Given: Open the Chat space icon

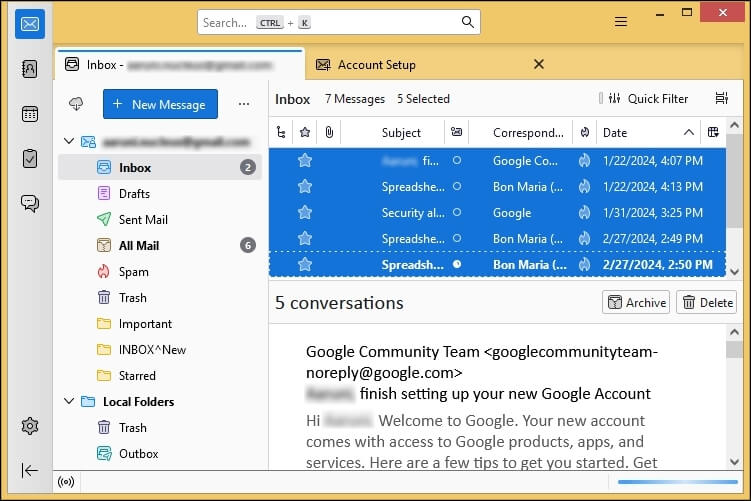Looking at the screenshot, I should pos(29,203).
